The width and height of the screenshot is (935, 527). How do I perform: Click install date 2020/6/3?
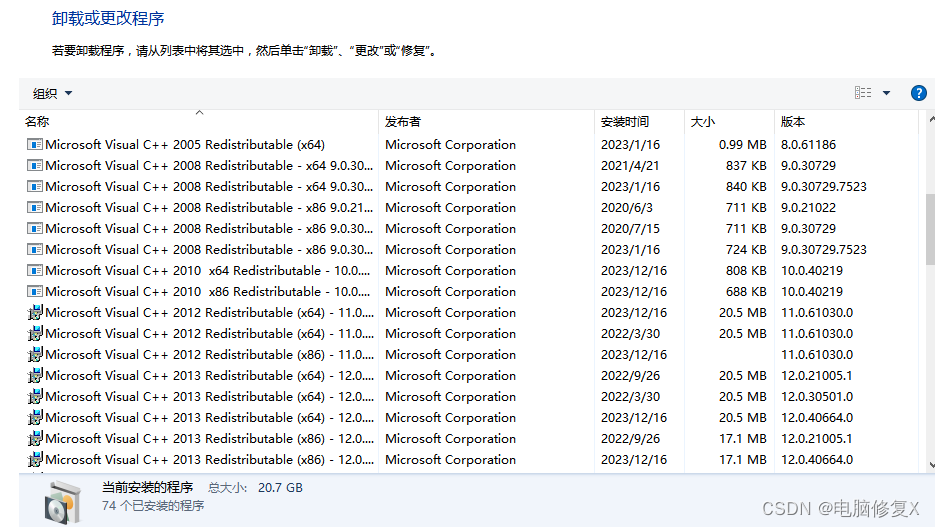(x=627, y=207)
